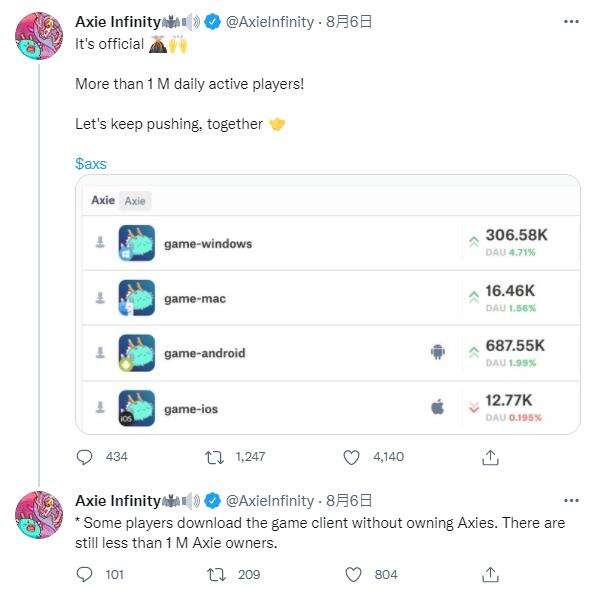Screen dimensions: 597x593
Task: Open the game-windows row in image
Action: pos(331,243)
